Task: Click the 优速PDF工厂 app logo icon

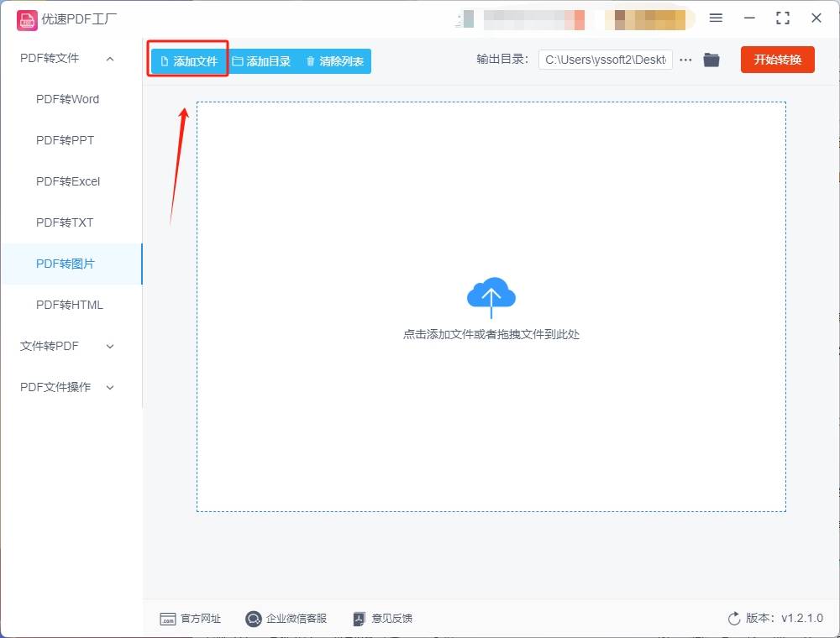Action: (x=27, y=20)
